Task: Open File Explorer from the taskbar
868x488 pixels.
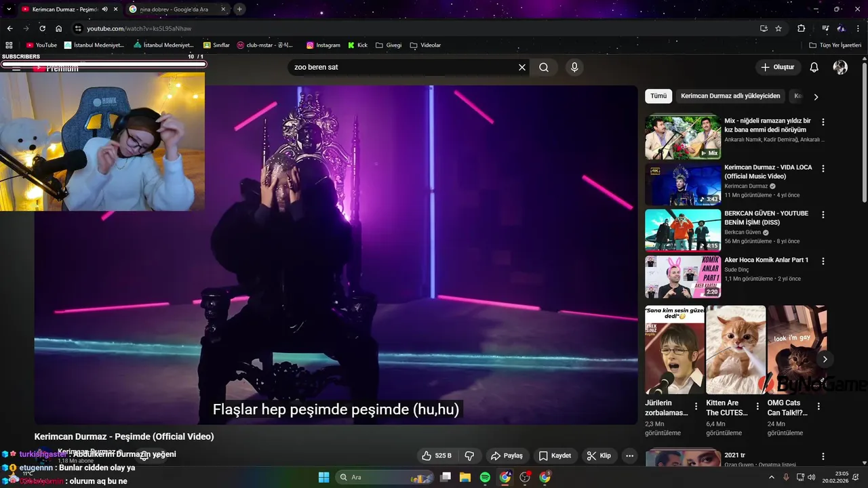Action: (465, 477)
